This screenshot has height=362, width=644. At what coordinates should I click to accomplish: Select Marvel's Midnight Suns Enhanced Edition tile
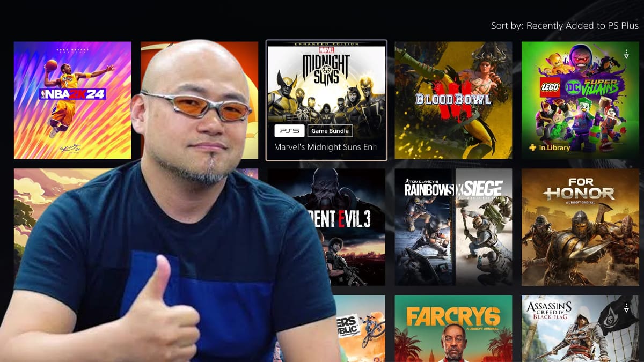(x=326, y=100)
